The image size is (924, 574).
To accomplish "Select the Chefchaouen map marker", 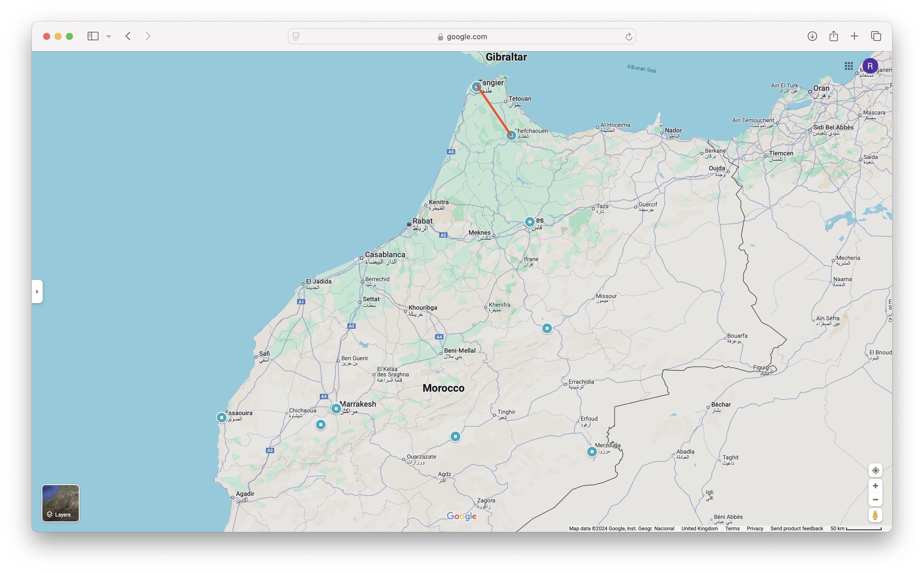I will 511,135.
